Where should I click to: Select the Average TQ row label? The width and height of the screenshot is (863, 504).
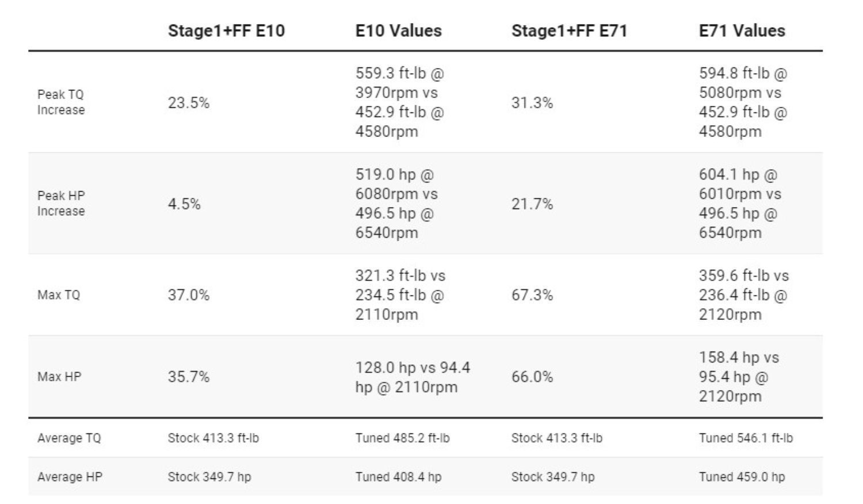click(x=69, y=438)
